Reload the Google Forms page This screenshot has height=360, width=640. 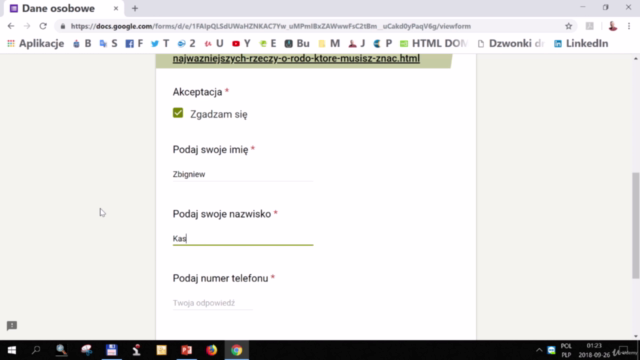43,26
